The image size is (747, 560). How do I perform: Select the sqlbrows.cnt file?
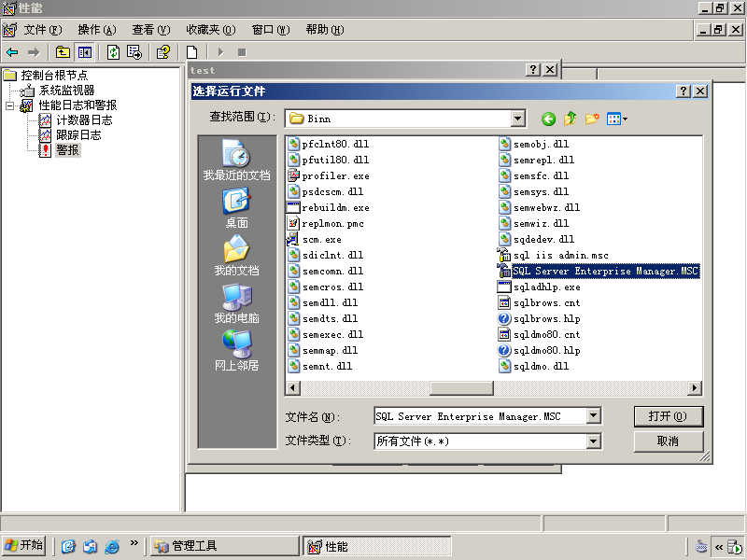(539, 302)
